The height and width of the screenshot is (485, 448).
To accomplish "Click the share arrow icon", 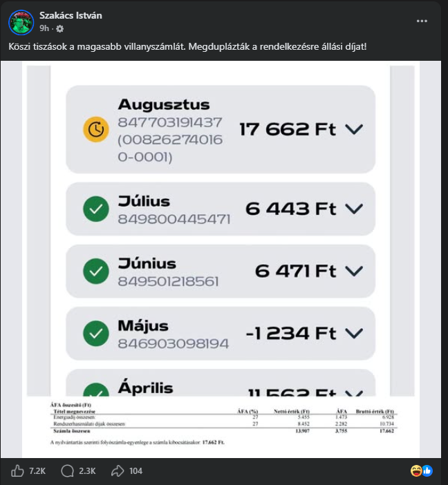I will click(118, 471).
